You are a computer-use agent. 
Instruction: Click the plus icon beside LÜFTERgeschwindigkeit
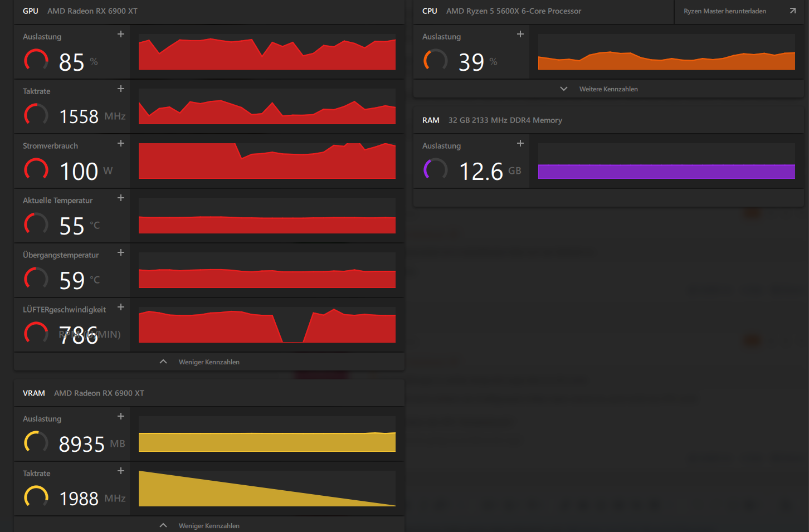click(x=121, y=308)
